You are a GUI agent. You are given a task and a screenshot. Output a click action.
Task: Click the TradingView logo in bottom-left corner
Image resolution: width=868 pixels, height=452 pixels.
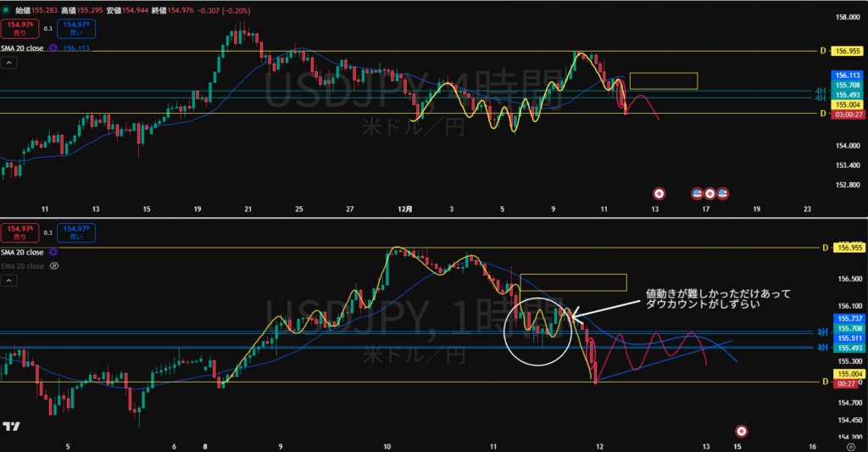coord(12,427)
